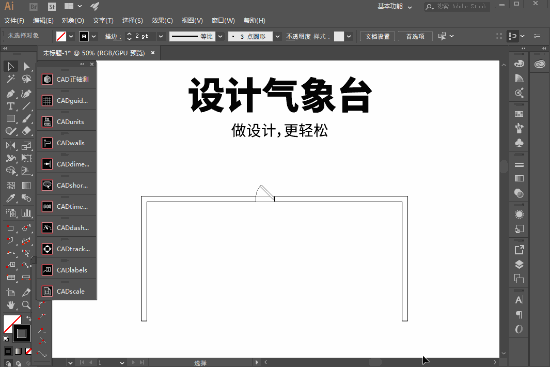Viewport: 550px width, 367px height.
Task: Open the CADguides panel
Action: tap(67, 101)
